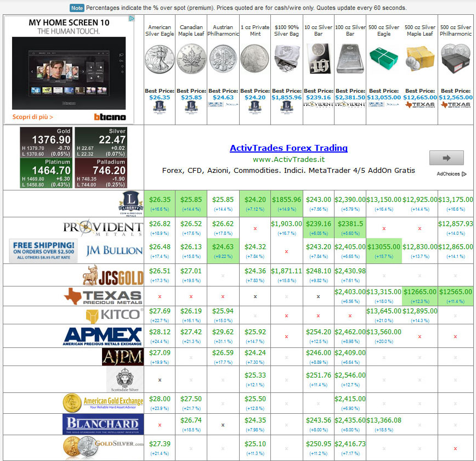Click the AdChoices label beside the Forex ad
The width and height of the screenshot is (476, 461).
[451, 174]
